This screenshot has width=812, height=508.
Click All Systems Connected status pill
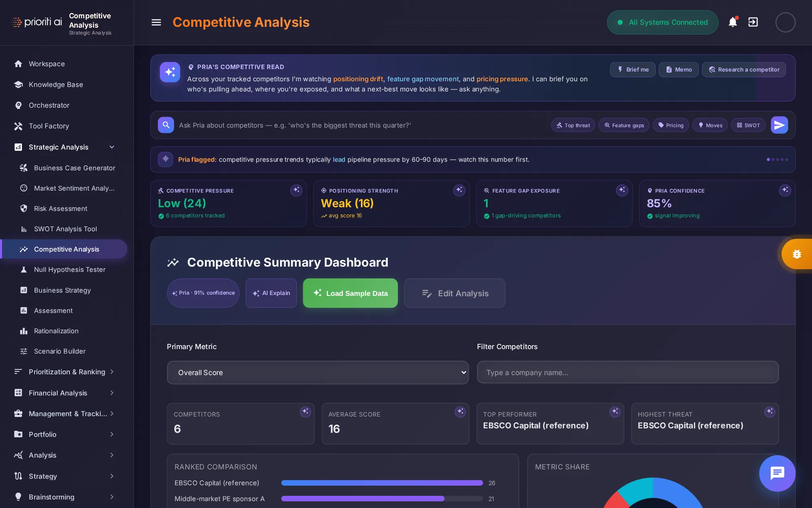coord(663,22)
